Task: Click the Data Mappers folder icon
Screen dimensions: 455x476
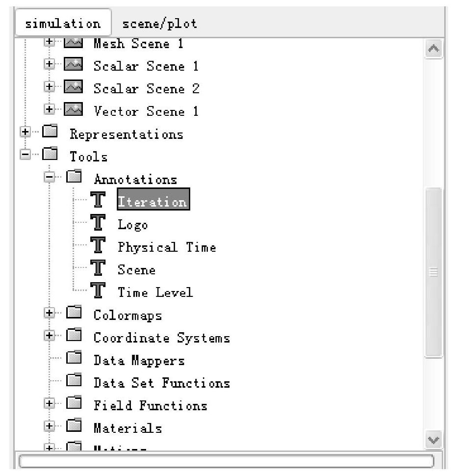Action: coord(75,360)
